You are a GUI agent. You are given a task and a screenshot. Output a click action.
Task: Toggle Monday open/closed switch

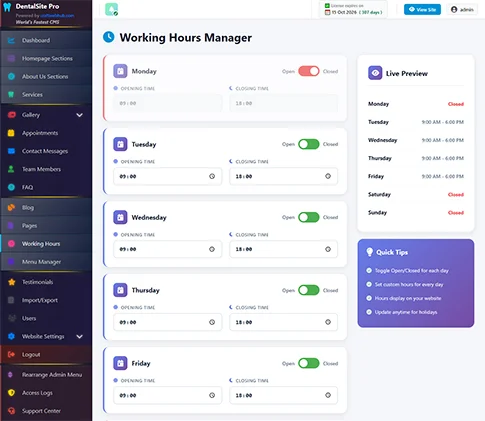pos(309,71)
